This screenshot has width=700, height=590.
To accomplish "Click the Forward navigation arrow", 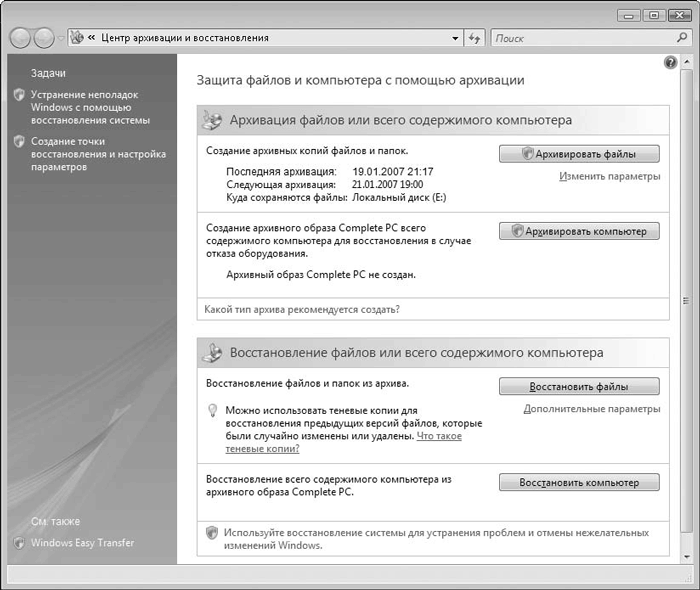I will click(45, 38).
